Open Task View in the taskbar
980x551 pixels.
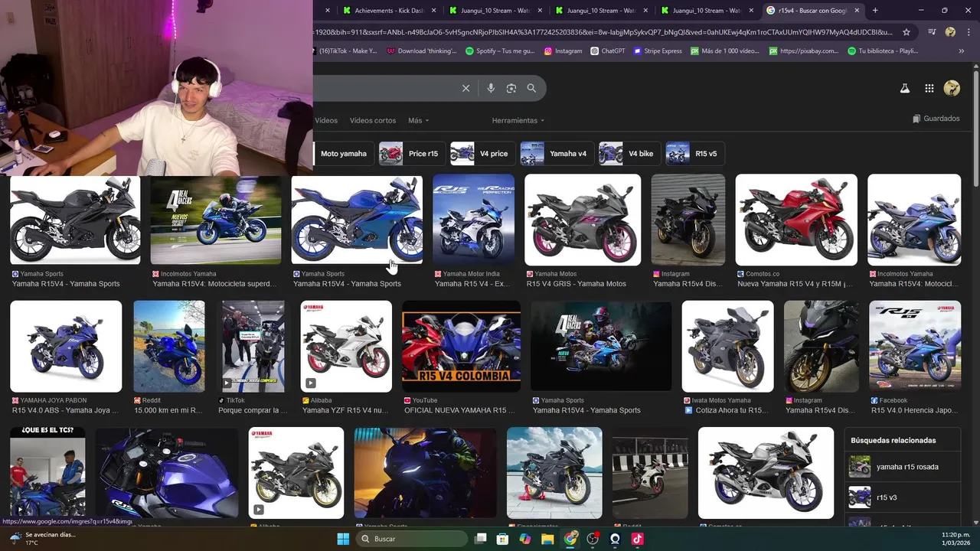(480, 539)
